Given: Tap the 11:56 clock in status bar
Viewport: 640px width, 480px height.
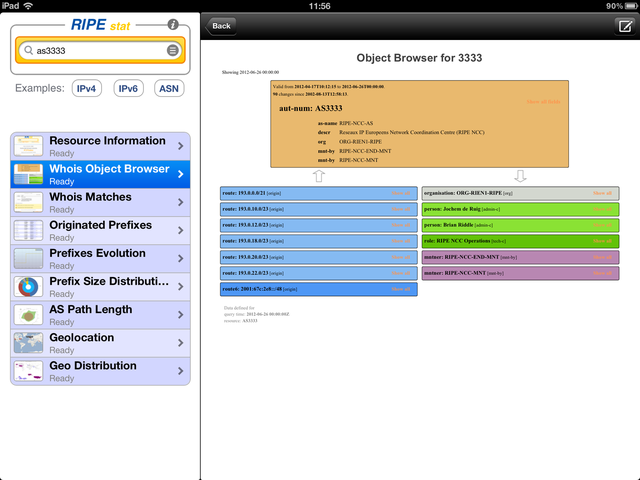Looking at the screenshot, I should (x=320, y=6).
